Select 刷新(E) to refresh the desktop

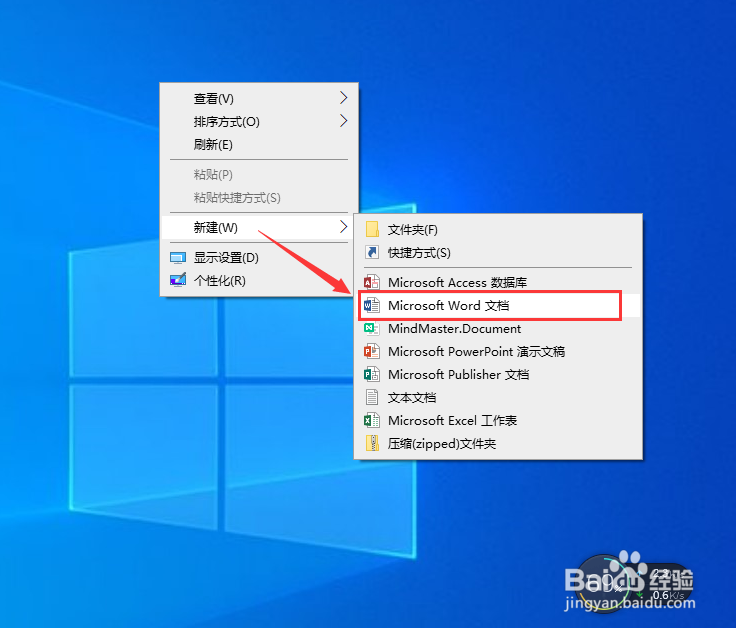259,145
